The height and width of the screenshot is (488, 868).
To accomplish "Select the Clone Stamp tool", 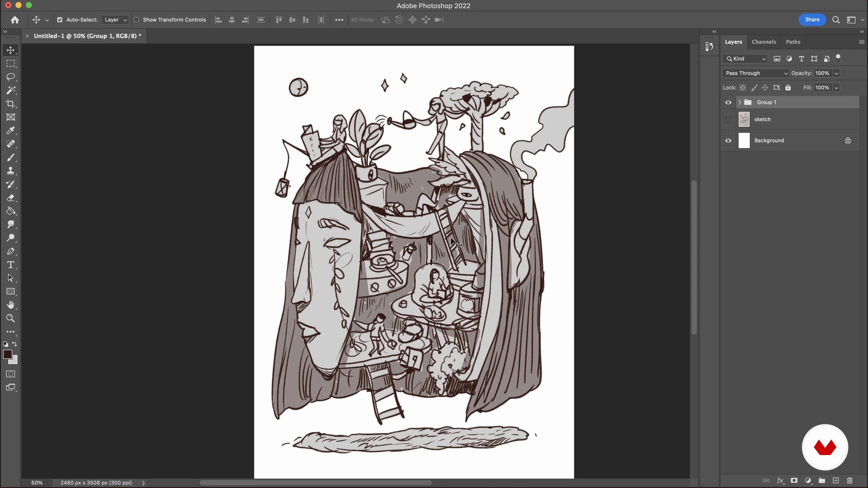I will pyautogui.click(x=10, y=171).
